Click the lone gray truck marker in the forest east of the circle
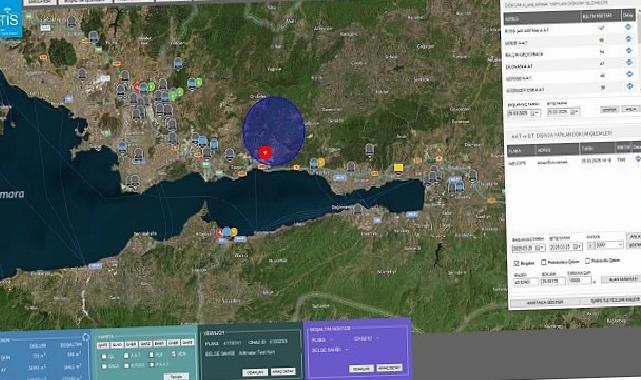 370,150
